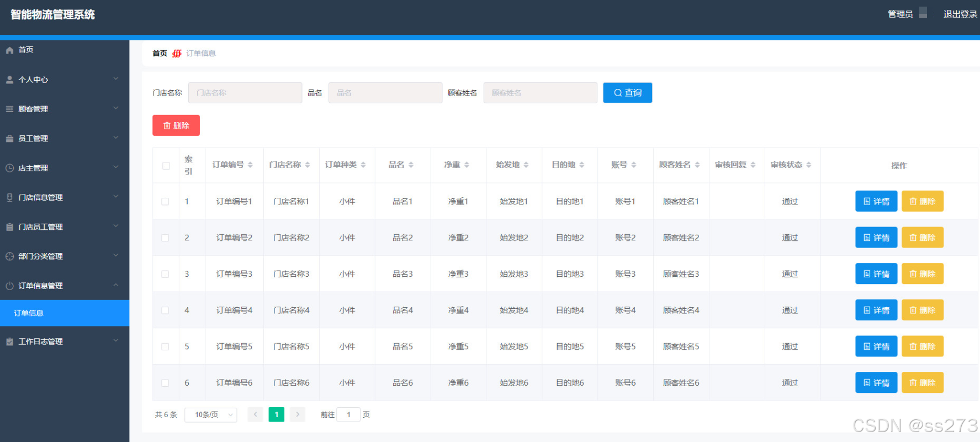This screenshot has width=980, height=442.
Task: Check the checkbox for row 订单编号1
Action: coord(165,202)
